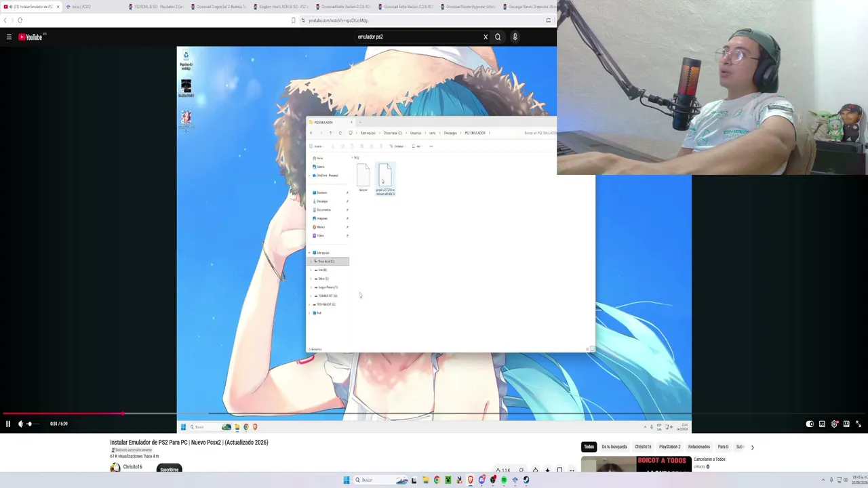
Task: Focus the browser address bar URL
Action: (338, 20)
